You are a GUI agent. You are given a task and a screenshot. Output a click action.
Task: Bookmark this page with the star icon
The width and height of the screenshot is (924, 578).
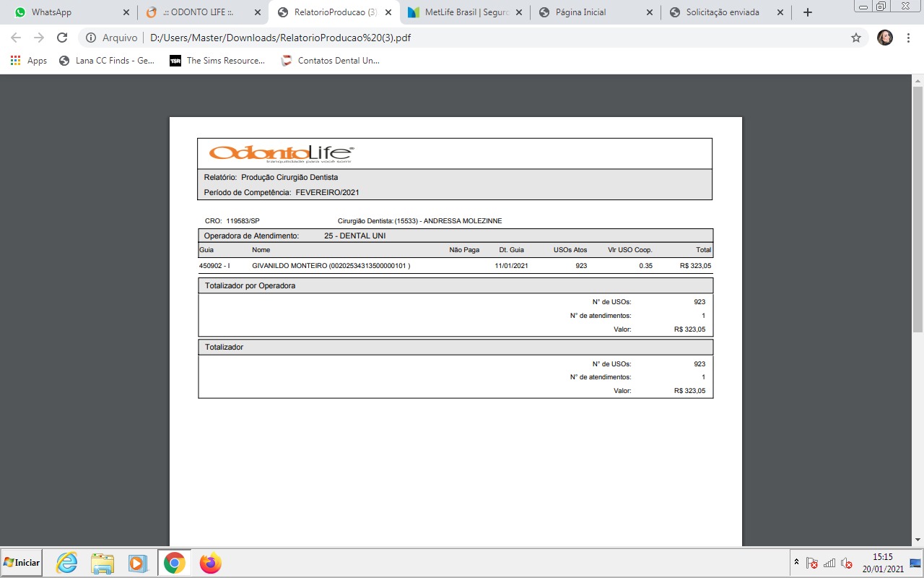856,38
